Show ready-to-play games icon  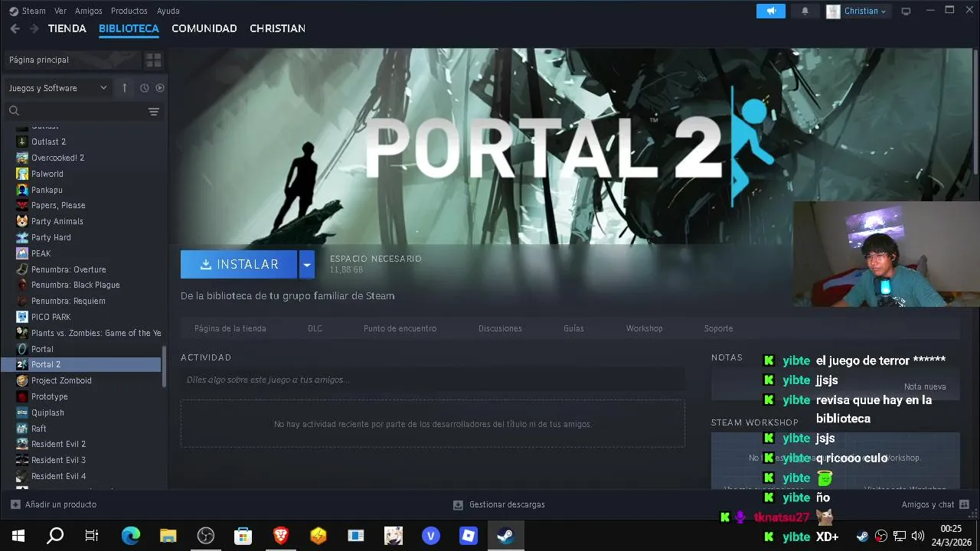pos(160,88)
